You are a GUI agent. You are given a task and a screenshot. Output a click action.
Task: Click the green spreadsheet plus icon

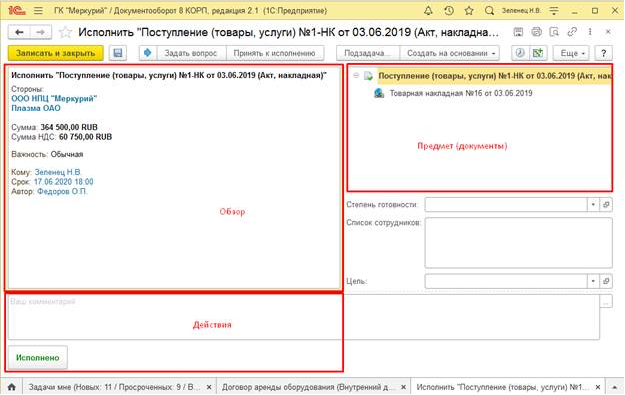point(538,53)
